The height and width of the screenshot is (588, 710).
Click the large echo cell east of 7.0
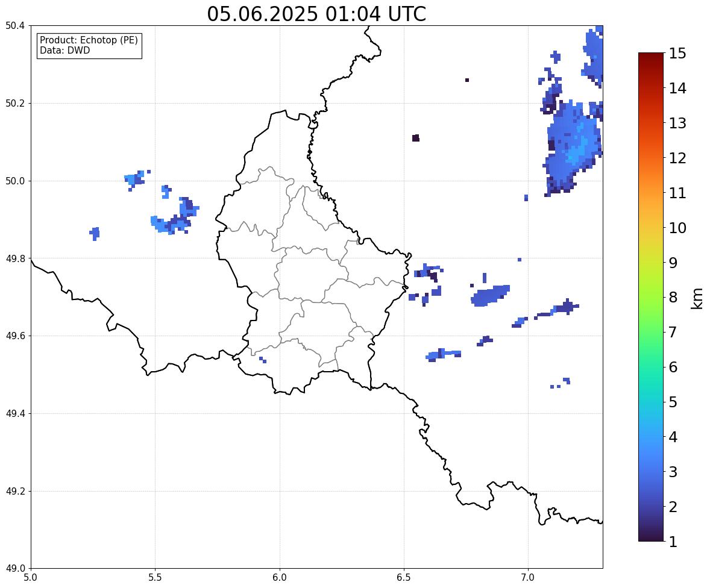coord(573,147)
